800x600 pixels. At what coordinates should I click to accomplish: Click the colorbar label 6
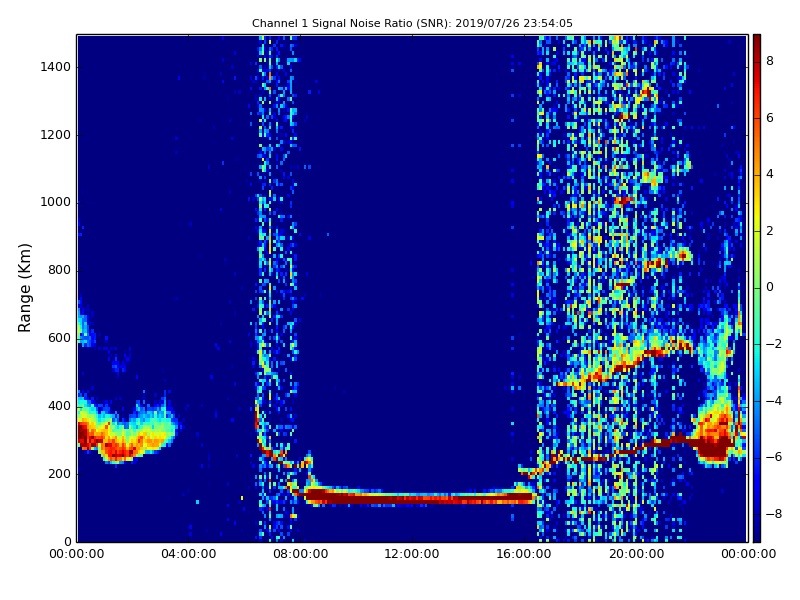click(770, 118)
